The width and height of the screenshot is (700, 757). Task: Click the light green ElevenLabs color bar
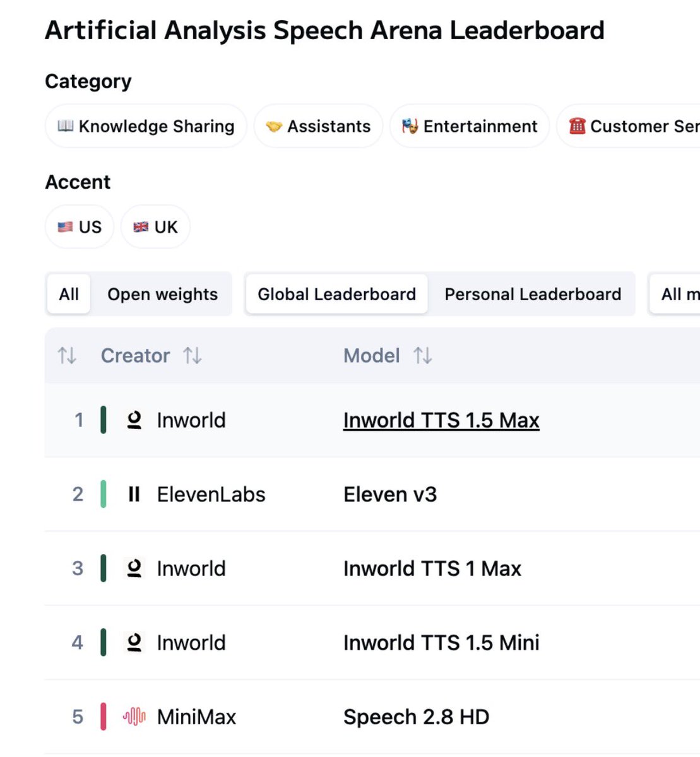[x=103, y=494]
